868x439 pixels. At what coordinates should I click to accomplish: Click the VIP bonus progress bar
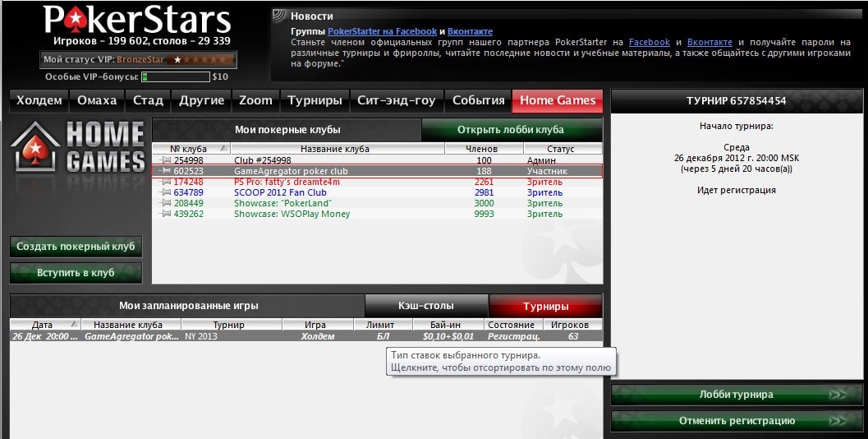coord(176,76)
